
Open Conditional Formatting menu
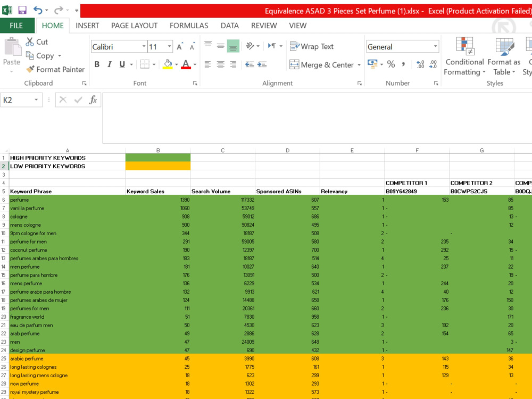point(464,56)
